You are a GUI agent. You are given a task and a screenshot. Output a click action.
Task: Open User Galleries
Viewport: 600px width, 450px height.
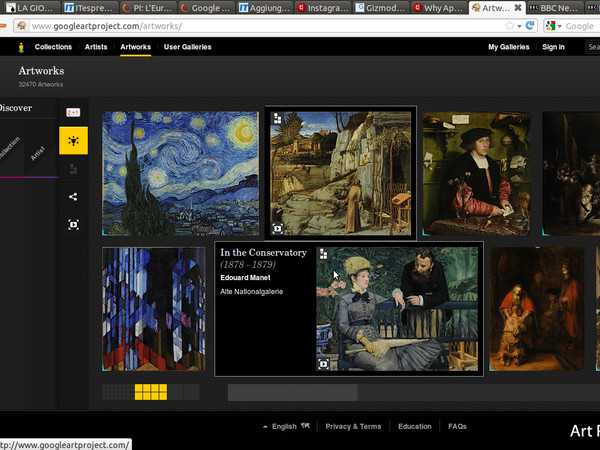pos(188,47)
